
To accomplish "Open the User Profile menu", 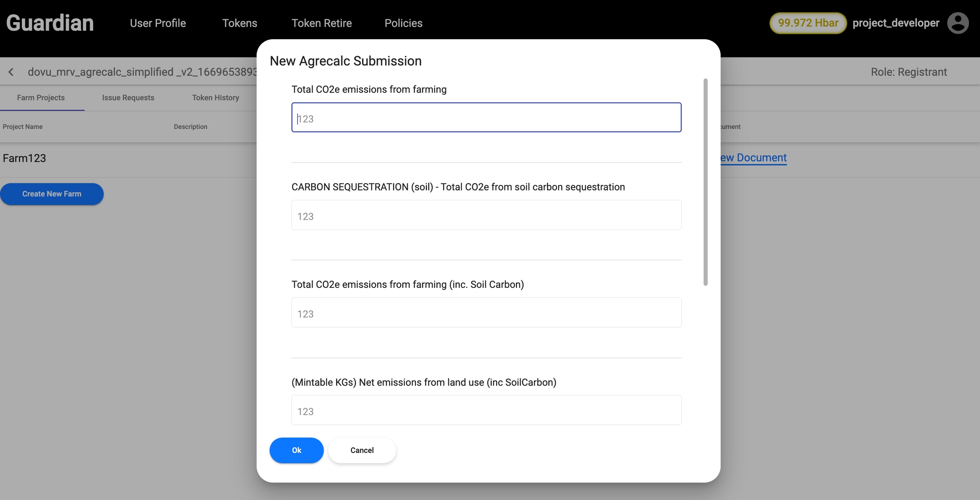I will (158, 23).
